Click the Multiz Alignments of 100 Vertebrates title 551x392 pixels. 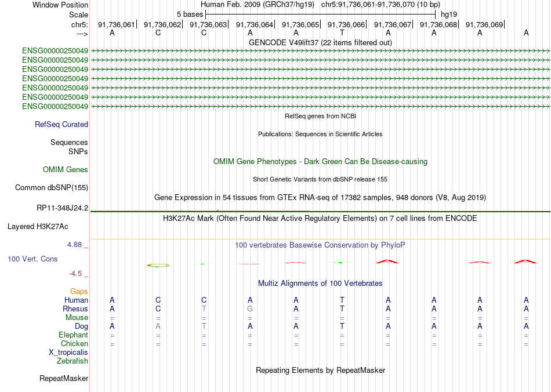[x=320, y=284]
